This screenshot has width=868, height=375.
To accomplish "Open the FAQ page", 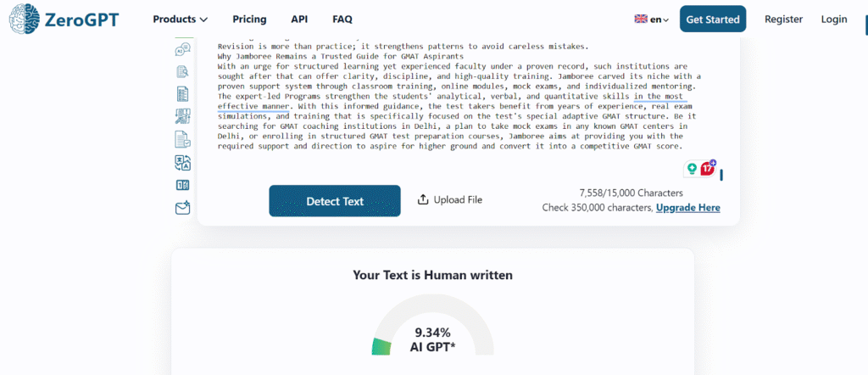I will click(x=342, y=20).
